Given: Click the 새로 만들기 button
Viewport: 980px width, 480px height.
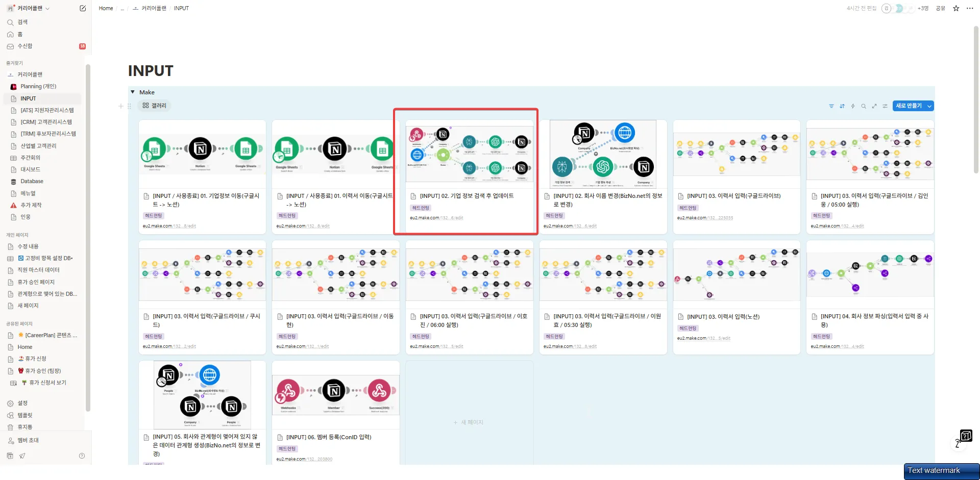Looking at the screenshot, I should 909,106.
